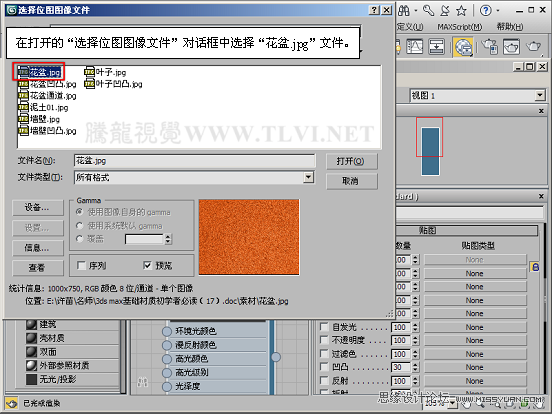Click the 无光/投影 material icon
The width and height of the screenshot is (552, 414).
coord(31,379)
